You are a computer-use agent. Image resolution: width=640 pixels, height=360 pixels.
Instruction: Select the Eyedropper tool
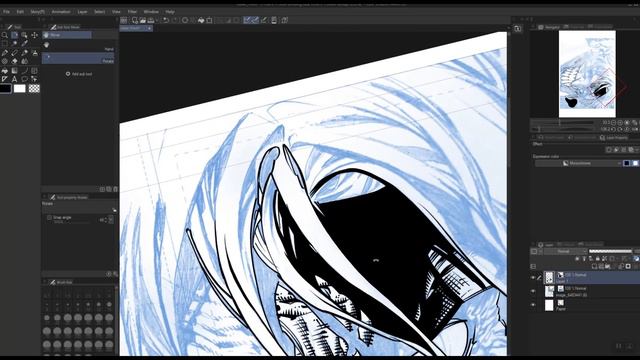24,44
